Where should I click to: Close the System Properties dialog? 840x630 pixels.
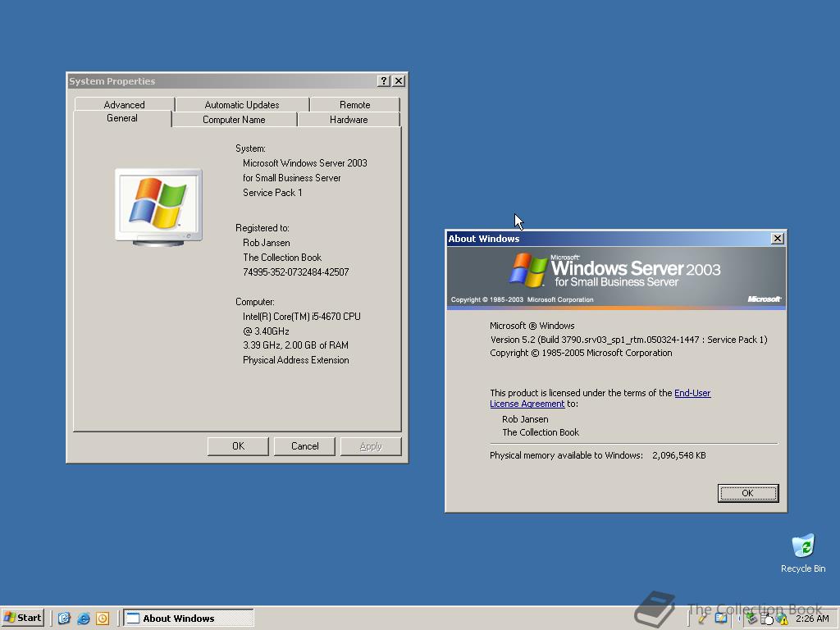[399, 81]
